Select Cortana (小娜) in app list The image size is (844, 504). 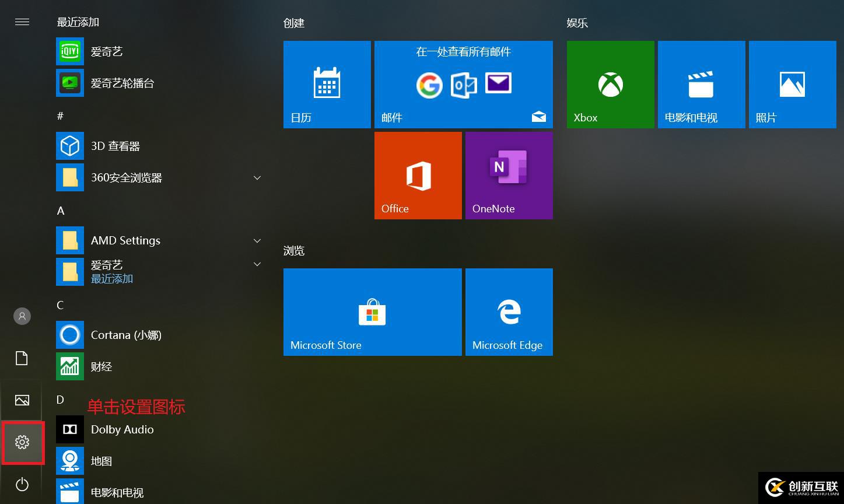(x=126, y=335)
